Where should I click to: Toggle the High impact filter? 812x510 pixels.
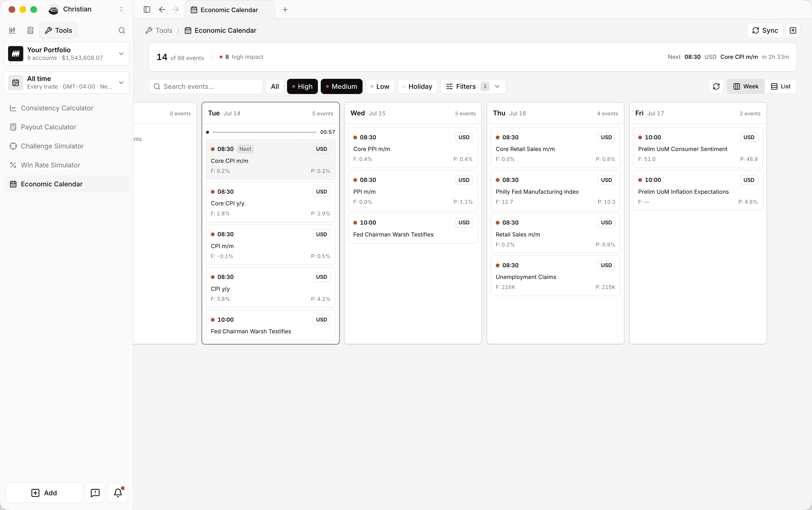(302, 86)
